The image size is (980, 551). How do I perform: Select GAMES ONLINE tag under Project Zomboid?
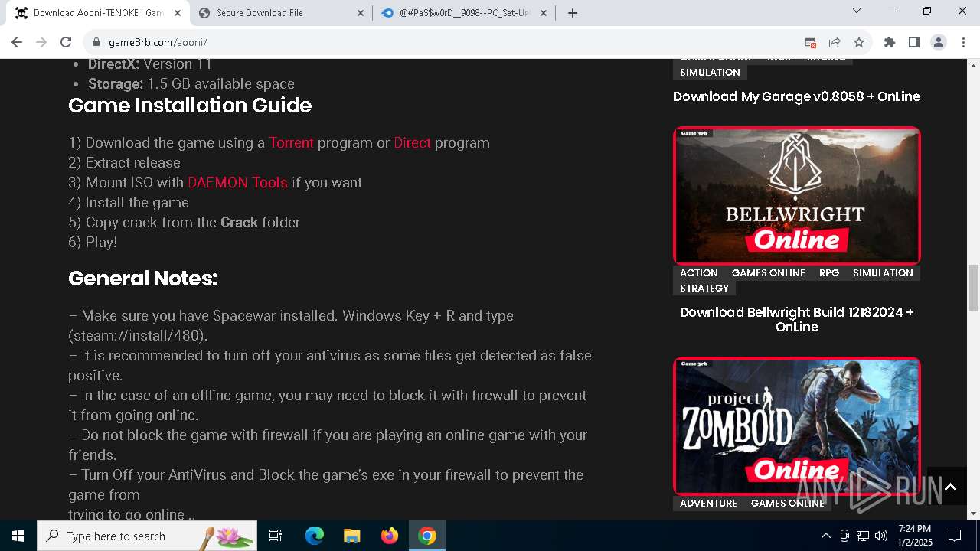click(788, 503)
